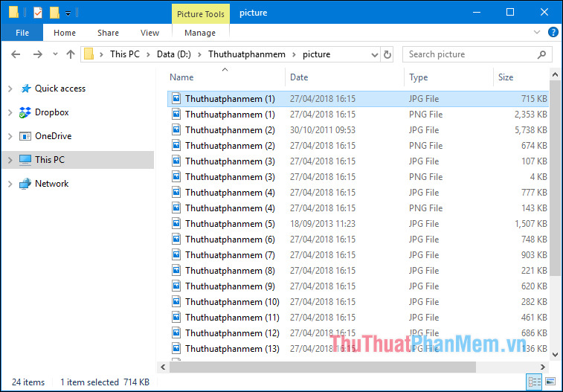Click the icon of Thuthuatphanmem (6) file
Viewport: 563px width, 392px height.
176,239
